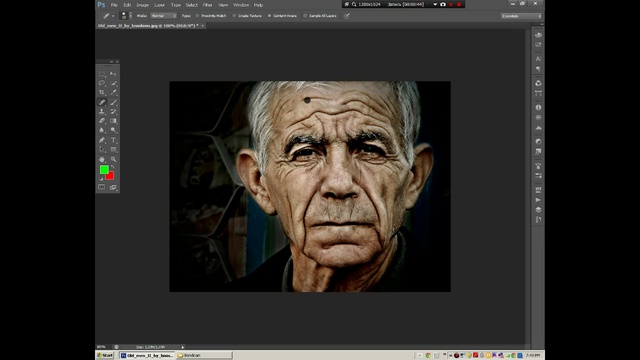Choose the Proximity Match radio option
Screen dimensions: 640x360
(x=211, y=16)
